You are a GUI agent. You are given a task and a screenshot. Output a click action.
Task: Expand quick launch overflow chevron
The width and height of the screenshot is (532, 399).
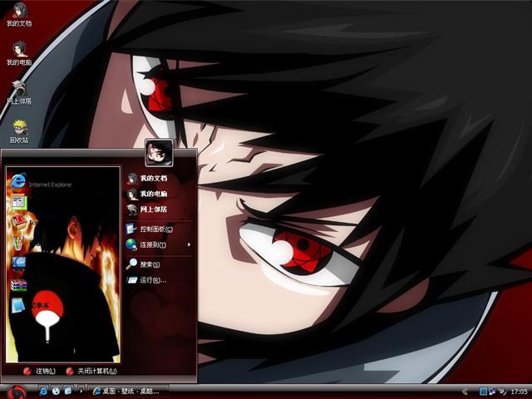pyautogui.click(x=81, y=392)
